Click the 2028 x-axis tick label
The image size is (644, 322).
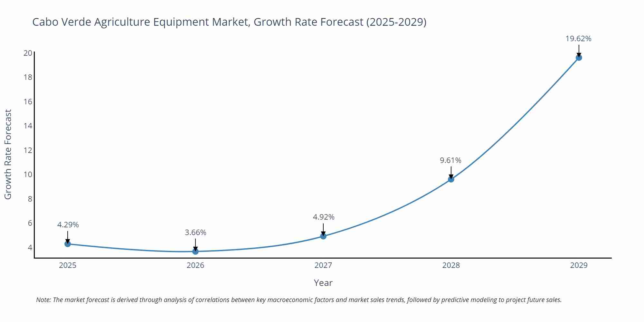451,265
